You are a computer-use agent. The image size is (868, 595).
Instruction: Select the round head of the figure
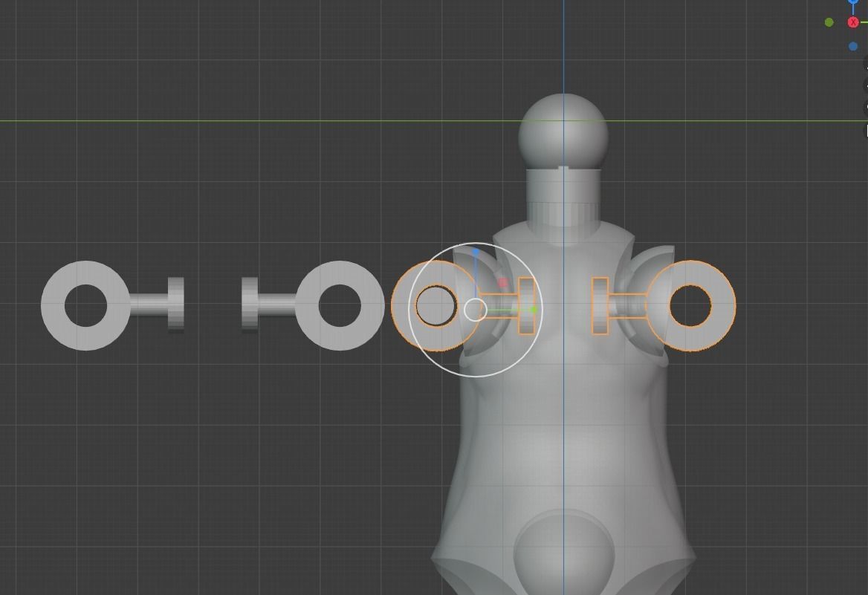[x=563, y=131]
